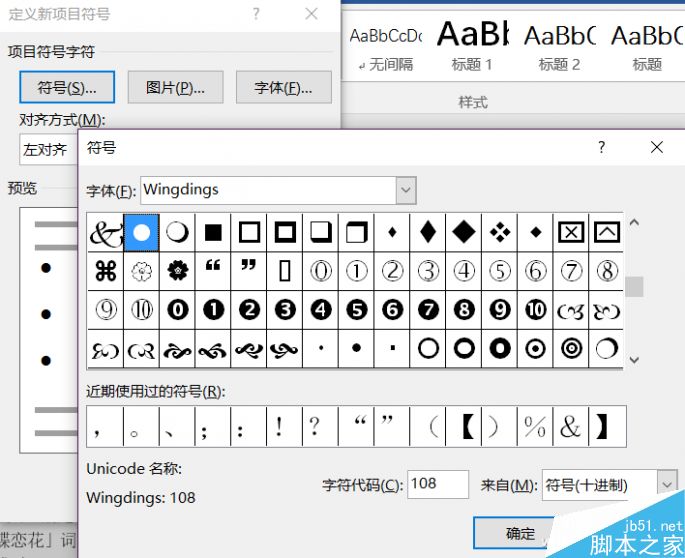Choose the boxed X symbol
The width and height of the screenshot is (685, 558).
click(570, 232)
